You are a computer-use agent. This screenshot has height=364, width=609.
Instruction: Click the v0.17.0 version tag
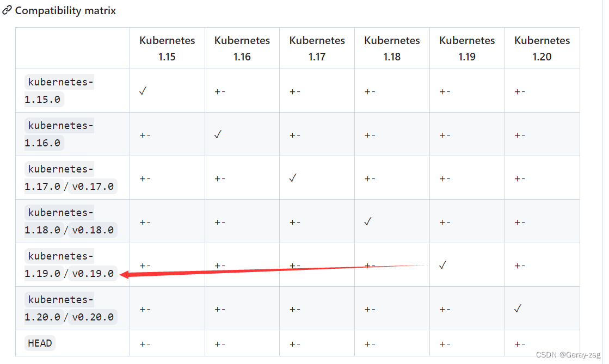pyautogui.click(x=93, y=187)
